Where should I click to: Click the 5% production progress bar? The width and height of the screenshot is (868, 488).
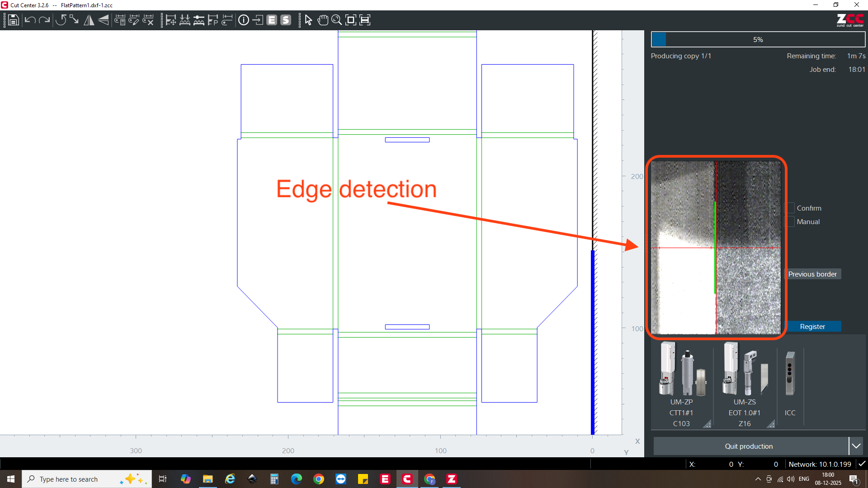point(758,39)
